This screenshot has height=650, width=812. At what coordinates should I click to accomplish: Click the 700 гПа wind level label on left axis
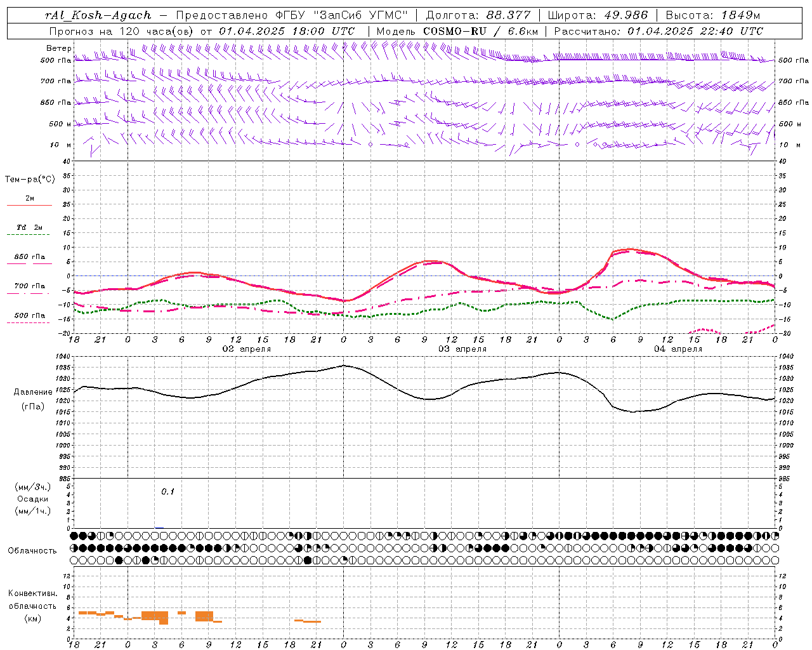(56, 81)
